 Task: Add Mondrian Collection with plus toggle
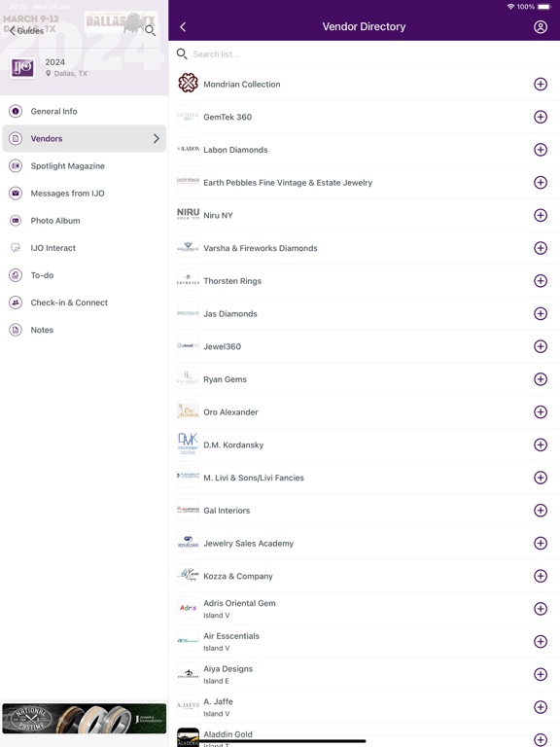pyautogui.click(x=540, y=85)
